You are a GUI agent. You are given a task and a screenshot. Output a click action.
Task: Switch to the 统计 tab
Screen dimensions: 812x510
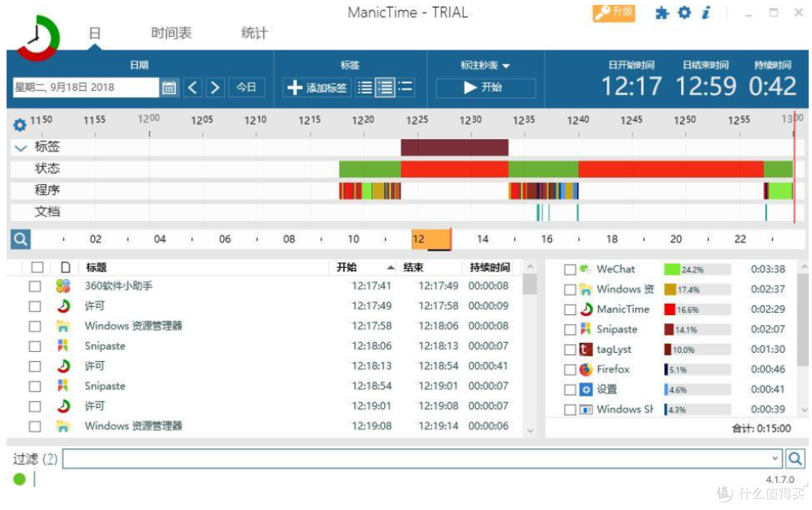[254, 34]
